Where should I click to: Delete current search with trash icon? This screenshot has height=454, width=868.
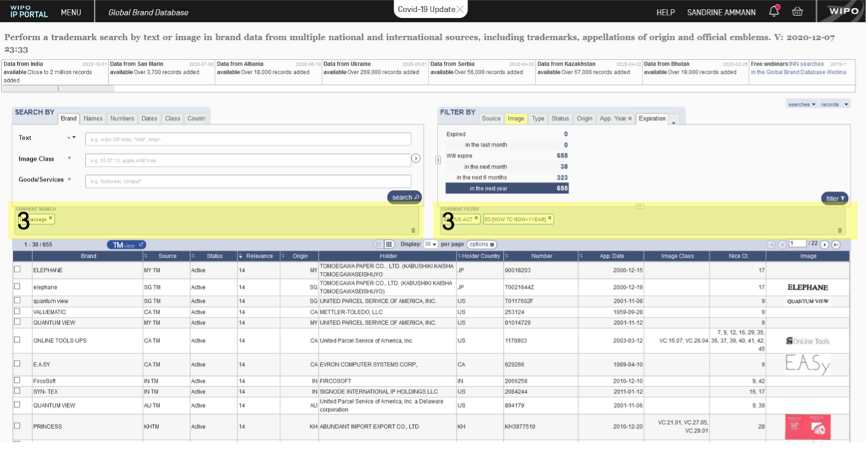click(413, 230)
